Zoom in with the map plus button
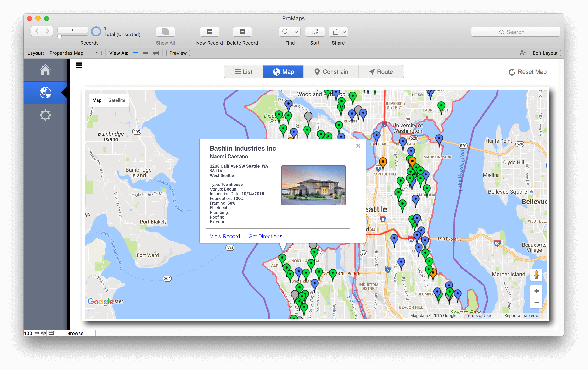Image resolution: width=588 pixels, height=370 pixels. coord(536,291)
